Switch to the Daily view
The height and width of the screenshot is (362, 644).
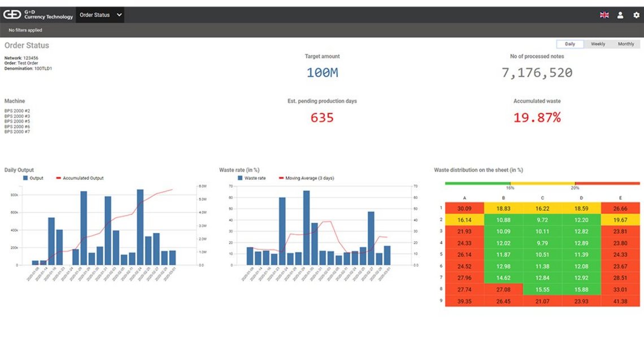570,44
